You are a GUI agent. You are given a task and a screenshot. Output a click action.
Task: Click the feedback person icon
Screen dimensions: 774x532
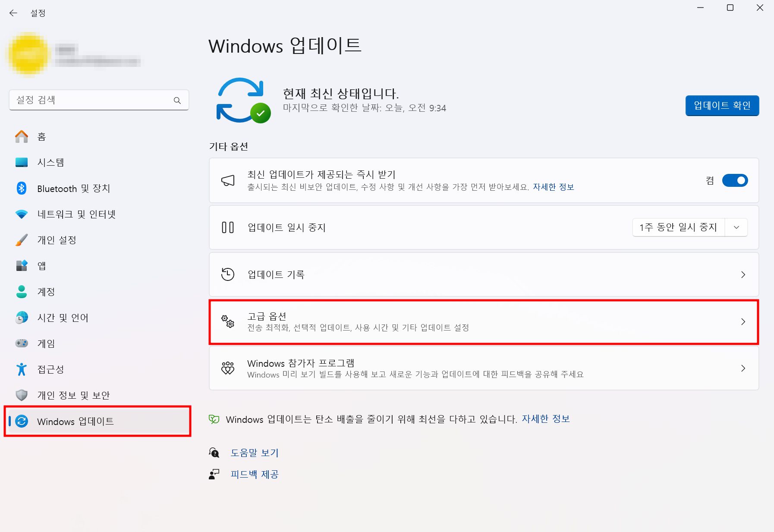tap(214, 474)
